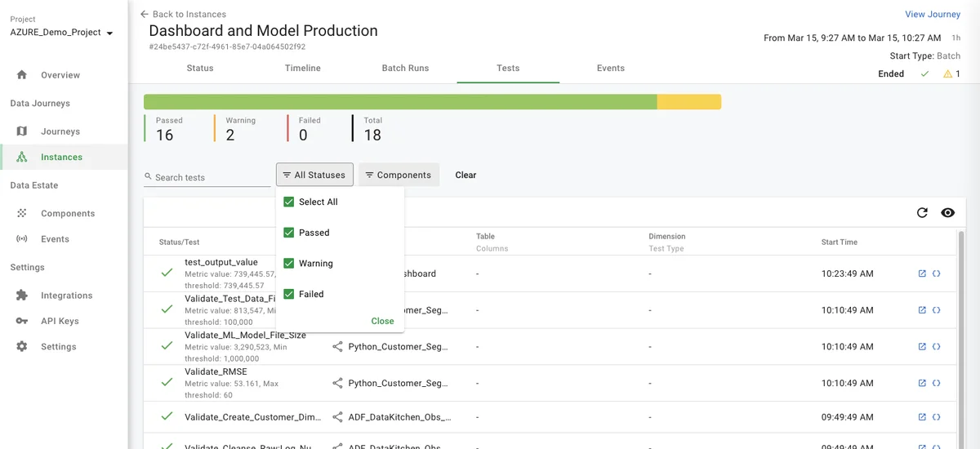Image resolution: width=980 pixels, height=449 pixels.
Task: Open external link icon for test_output_value row
Action: (x=922, y=273)
